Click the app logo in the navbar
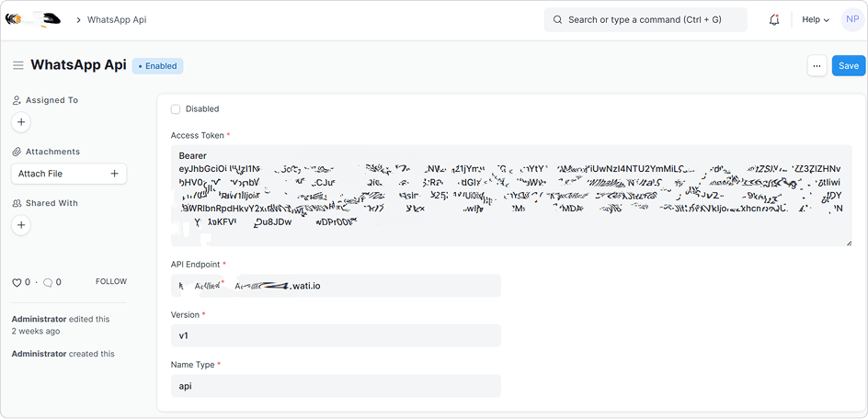The image size is (868, 419). click(33, 19)
